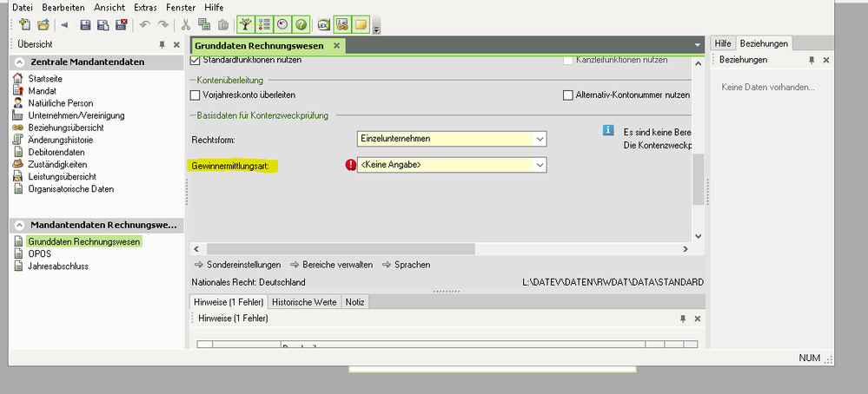Click the LEX info toolbar icon
This screenshot has width=868, height=394.
(x=323, y=24)
